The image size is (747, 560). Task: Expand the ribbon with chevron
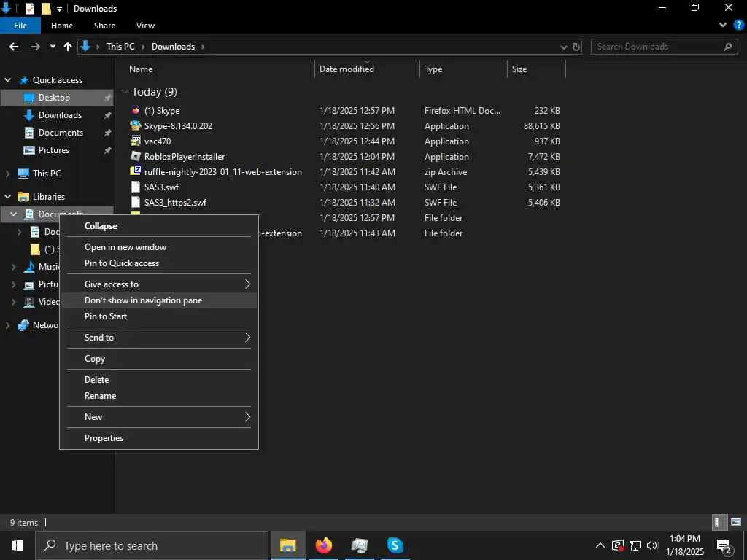[723, 26]
